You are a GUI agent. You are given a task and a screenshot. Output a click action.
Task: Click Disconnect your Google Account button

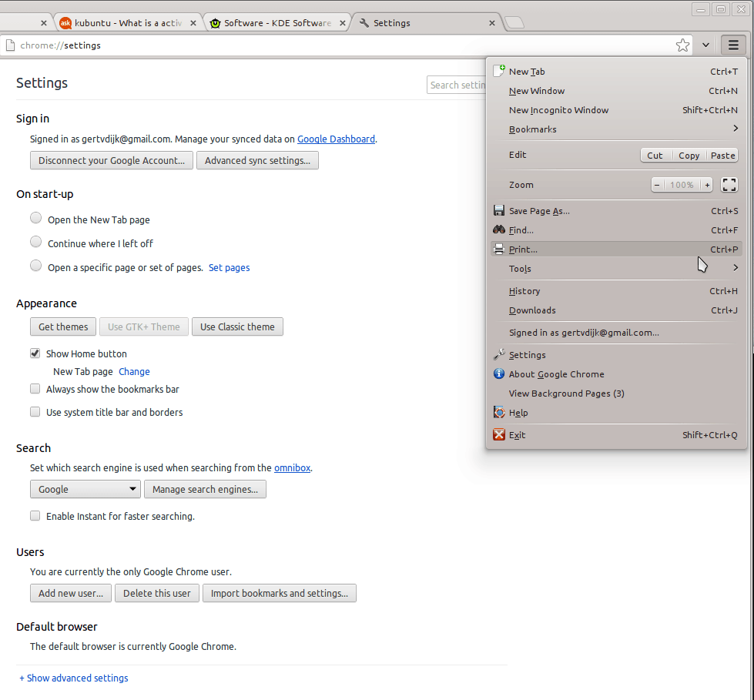(x=112, y=161)
